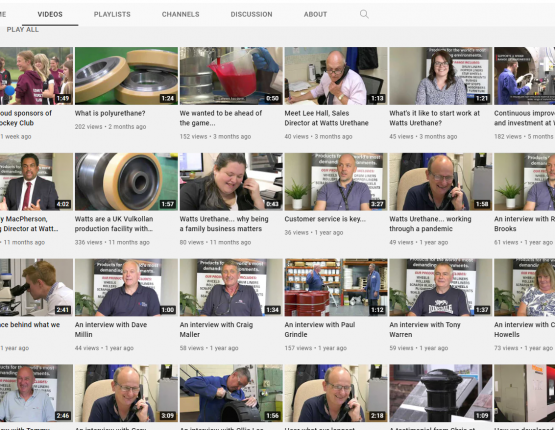
Task: Click 'An interview with Paul Grindle' title
Action: 320,329
